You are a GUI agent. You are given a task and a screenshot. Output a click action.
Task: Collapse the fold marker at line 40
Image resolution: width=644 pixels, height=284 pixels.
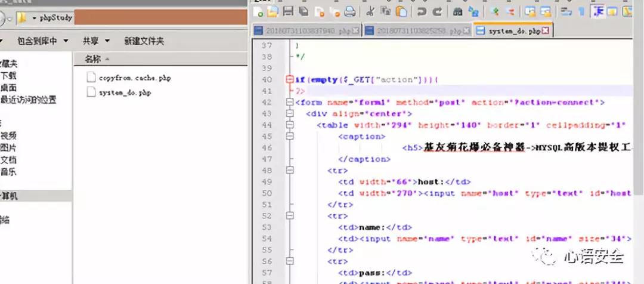pos(290,79)
